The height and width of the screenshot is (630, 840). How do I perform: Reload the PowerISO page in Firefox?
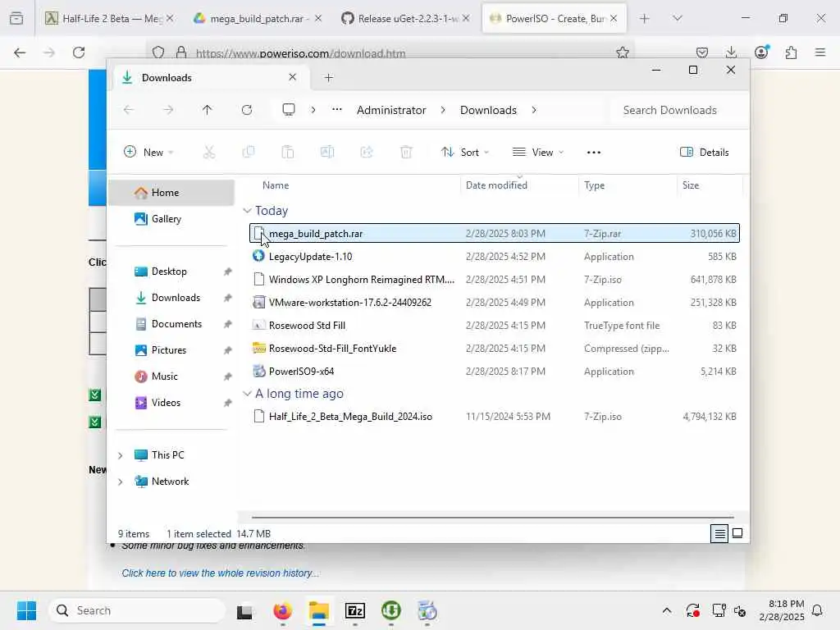pos(79,52)
